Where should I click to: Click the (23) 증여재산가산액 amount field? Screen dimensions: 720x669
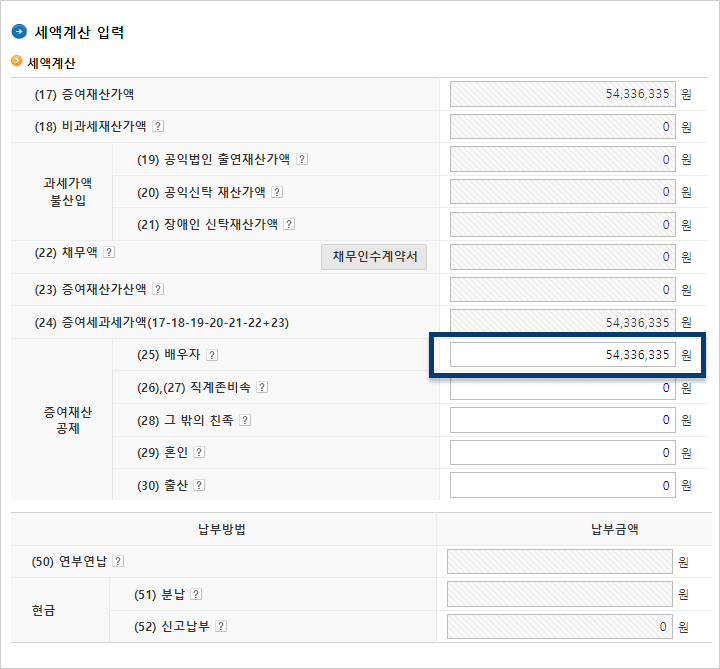(x=562, y=290)
